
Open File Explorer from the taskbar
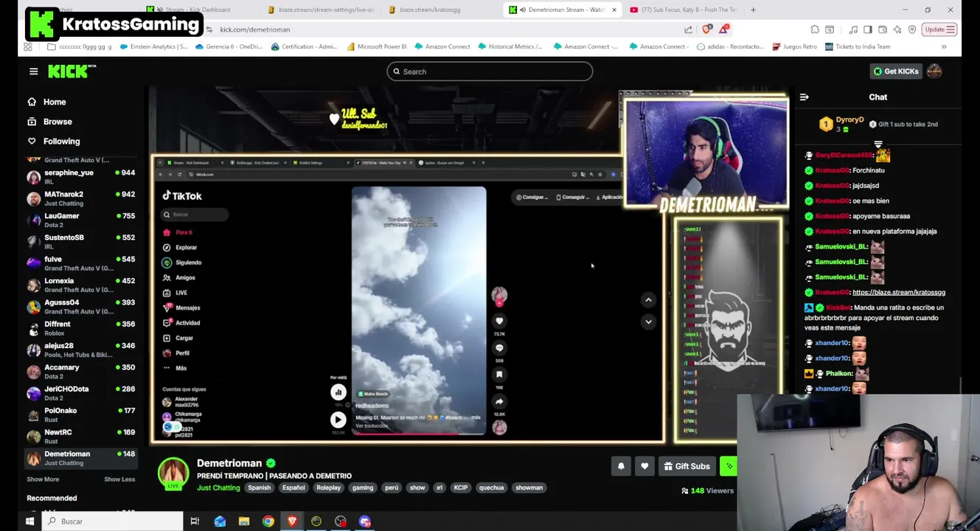click(x=244, y=521)
